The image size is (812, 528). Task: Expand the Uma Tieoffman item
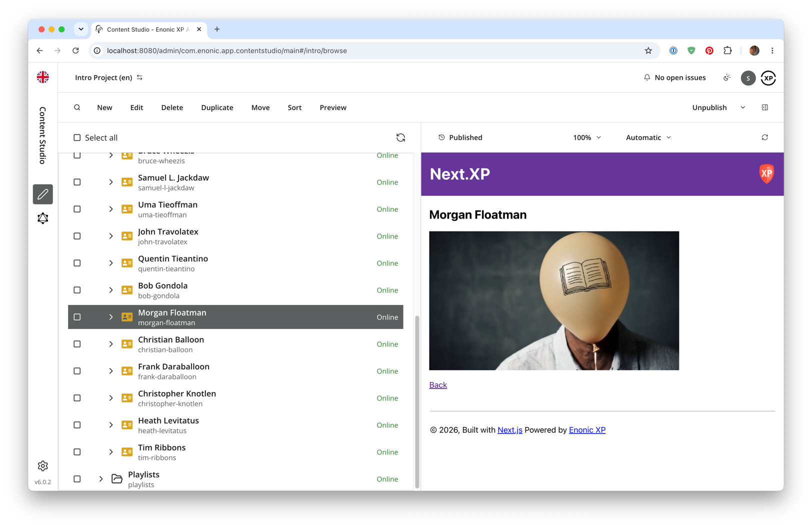tap(111, 209)
